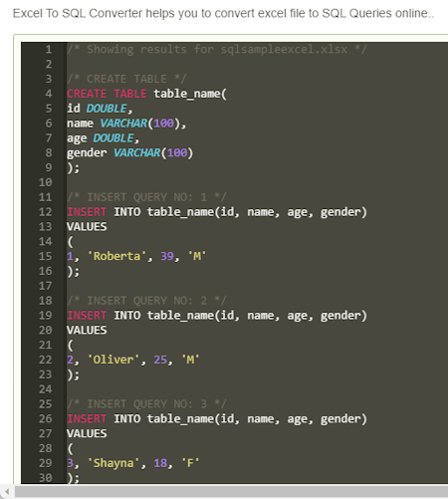Click the closing ');' on line 16

pos(73,271)
